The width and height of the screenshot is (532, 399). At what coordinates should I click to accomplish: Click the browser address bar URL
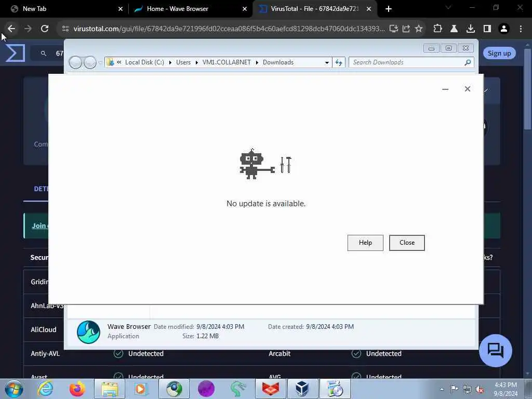[x=229, y=29]
